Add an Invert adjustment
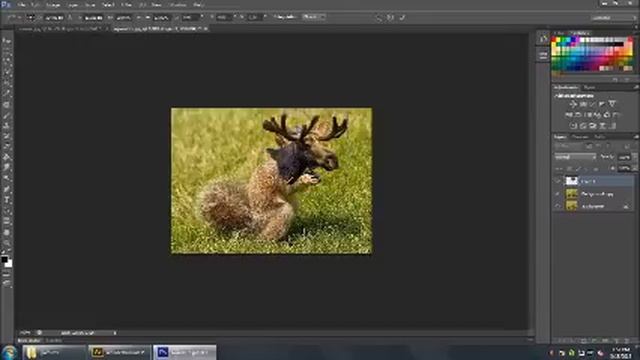Viewport: 640px width, 360px height. pos(573,126)
